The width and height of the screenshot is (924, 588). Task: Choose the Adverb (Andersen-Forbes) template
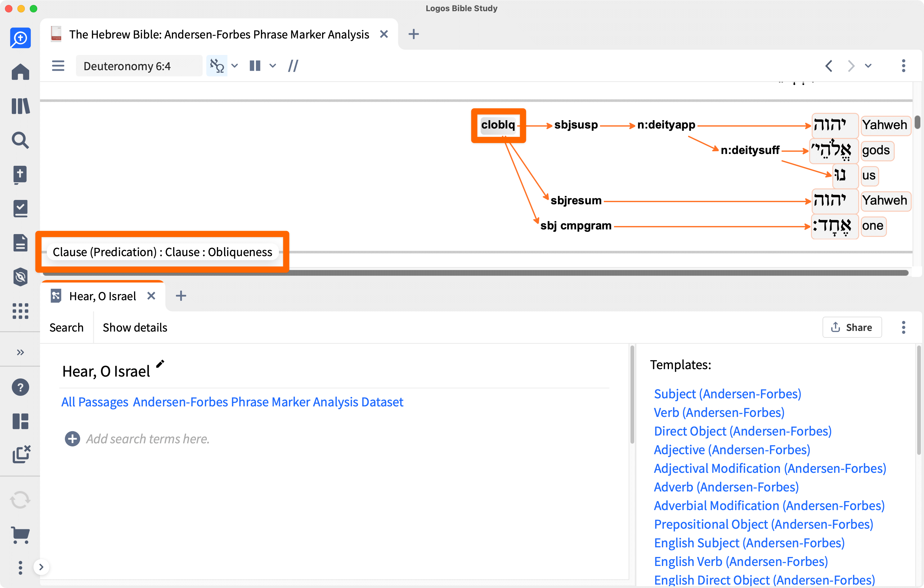coord(726,486)
